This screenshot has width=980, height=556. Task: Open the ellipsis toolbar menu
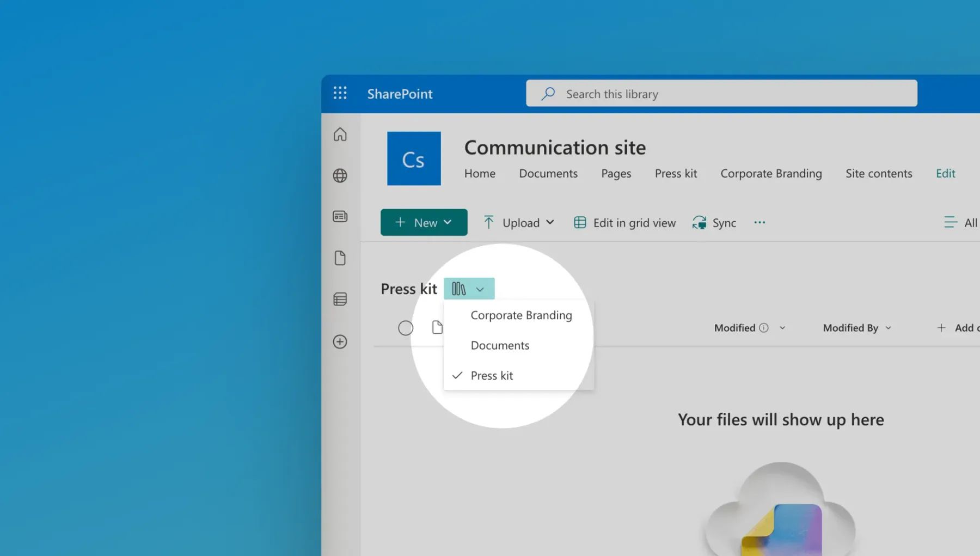click(759, 222)
